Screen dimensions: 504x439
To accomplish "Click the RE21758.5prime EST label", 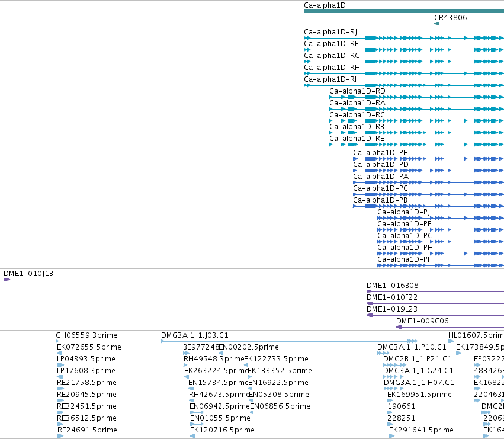I will (86, 383).
